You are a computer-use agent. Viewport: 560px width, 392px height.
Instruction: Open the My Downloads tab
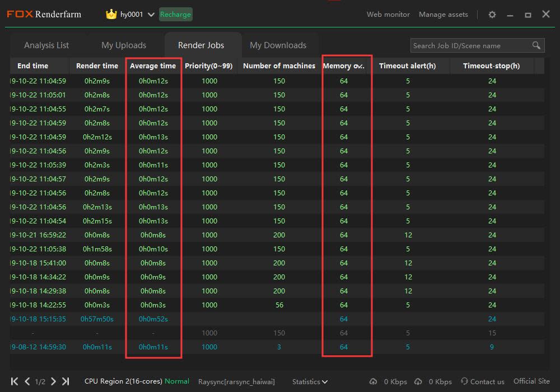pos(278,45)
